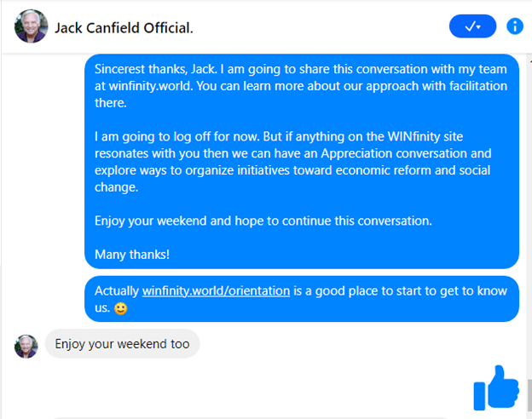Click the large blue thumbs-up like
The width and height of the screenshot is (532, 419).
click(x=496, y=388)
